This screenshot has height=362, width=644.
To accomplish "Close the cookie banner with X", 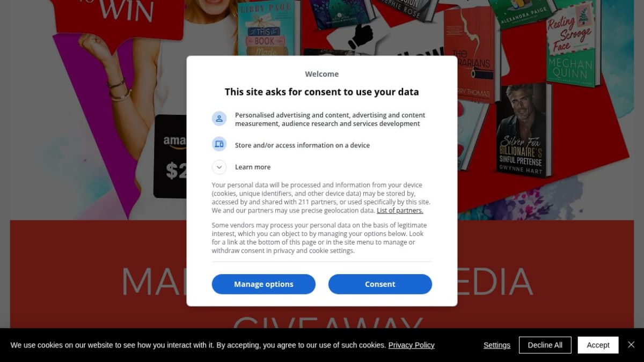I will tap(631, 344).
